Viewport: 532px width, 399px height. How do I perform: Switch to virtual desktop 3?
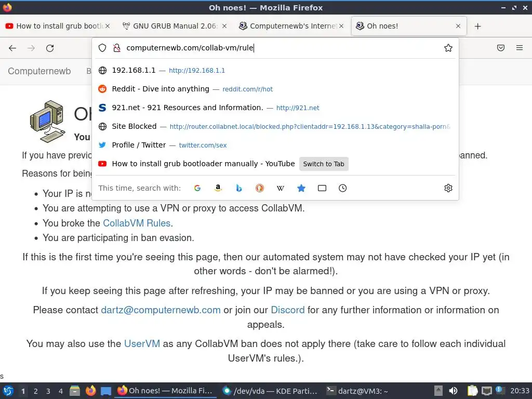click(48, 391)
